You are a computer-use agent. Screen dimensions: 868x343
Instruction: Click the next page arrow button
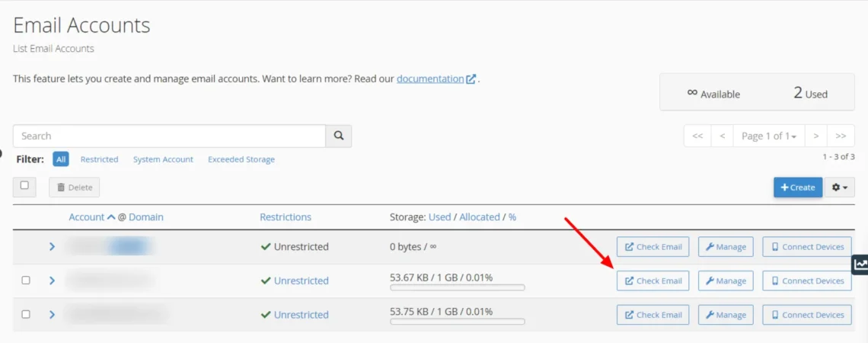click(815, 136)
